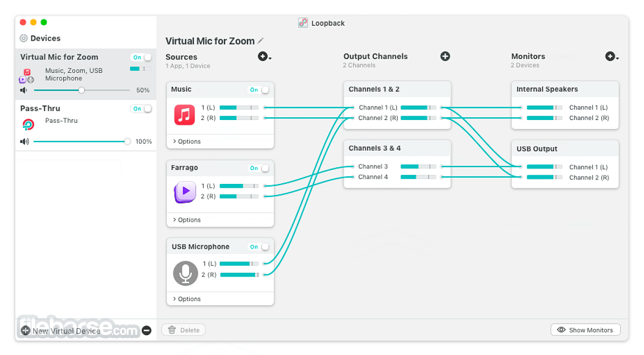Toggle the USB Microphone source on/off
Image resolution: width=644 pixels, height=355 pixels.
click(259, 247)
